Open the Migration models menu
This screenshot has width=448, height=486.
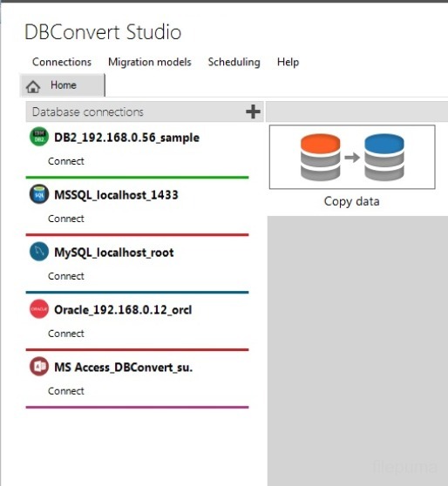tap(150, 62)
